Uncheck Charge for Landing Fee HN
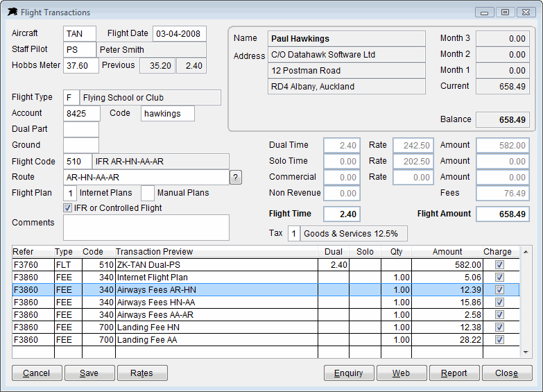The width and height of the screenshot is (543, 392). point(499,327)
